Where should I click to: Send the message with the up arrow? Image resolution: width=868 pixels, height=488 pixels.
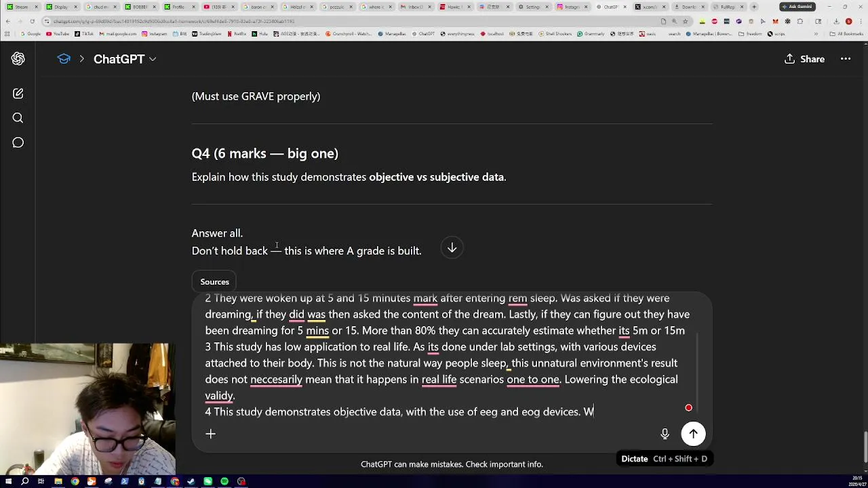[693, 434]
